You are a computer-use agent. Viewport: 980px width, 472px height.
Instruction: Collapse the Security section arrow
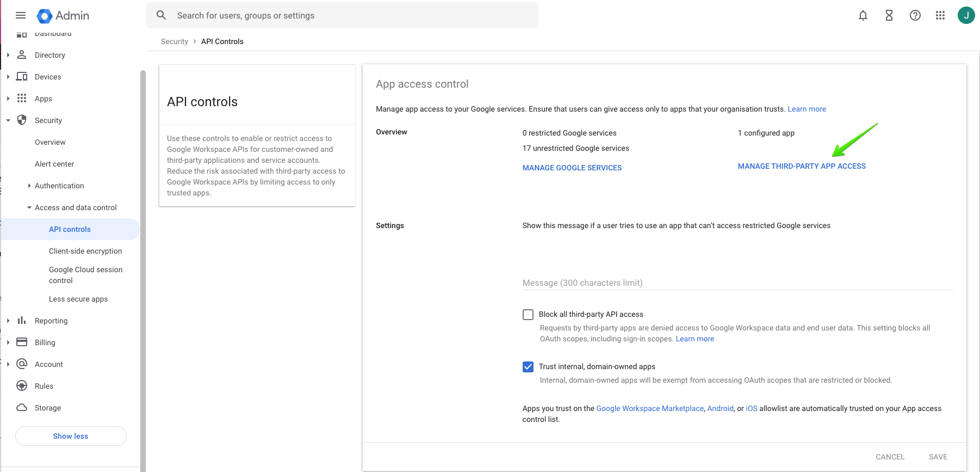8,120
